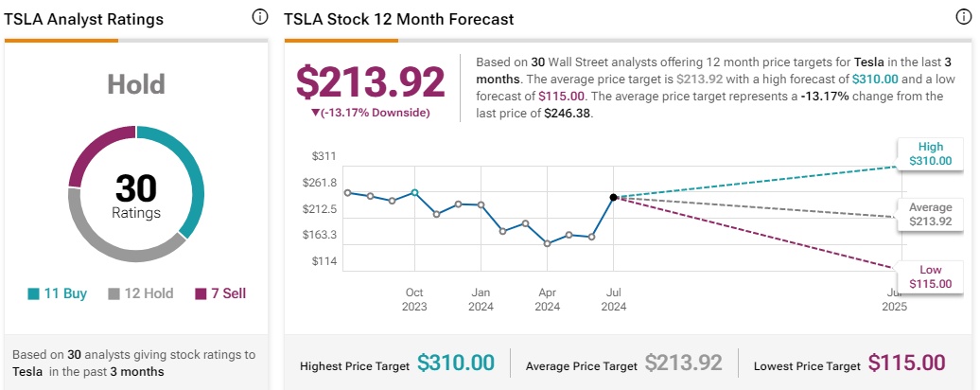Click the Average $213.92 forecast label
Screen dimensions: 980x390
click(x=930, y=214)
